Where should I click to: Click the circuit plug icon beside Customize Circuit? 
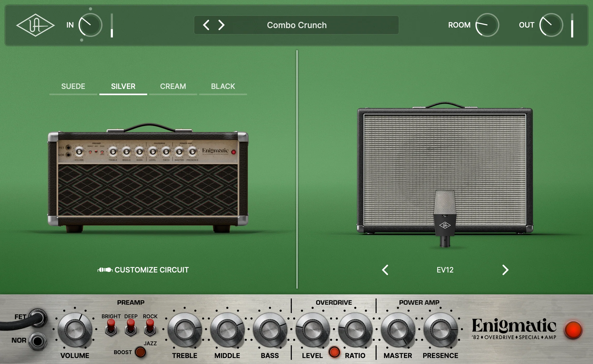click(105, 270)
